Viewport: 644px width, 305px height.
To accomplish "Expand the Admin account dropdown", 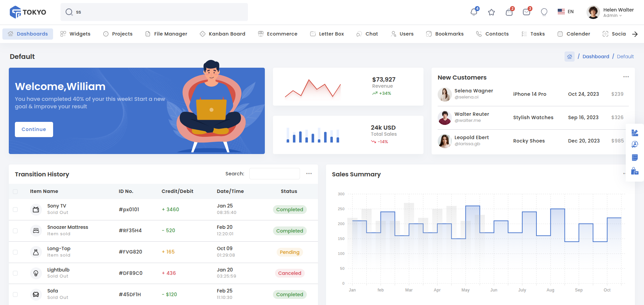I will point(613,16).
